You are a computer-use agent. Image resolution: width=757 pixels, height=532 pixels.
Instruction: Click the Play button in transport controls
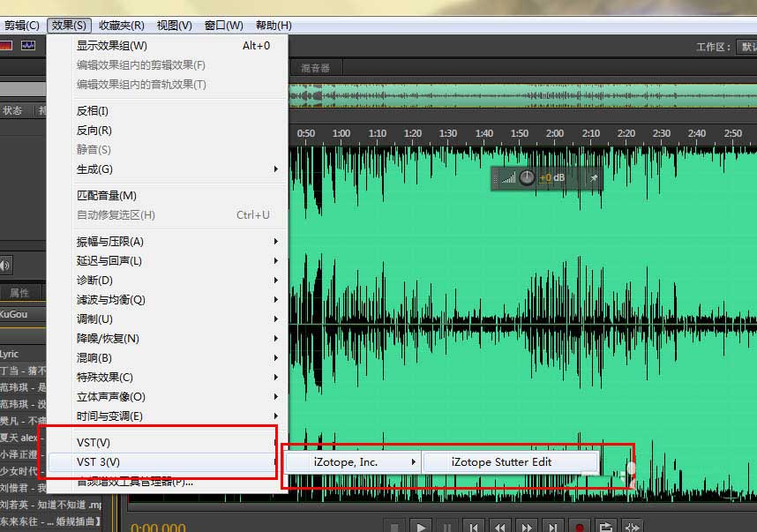click(421, 527)
